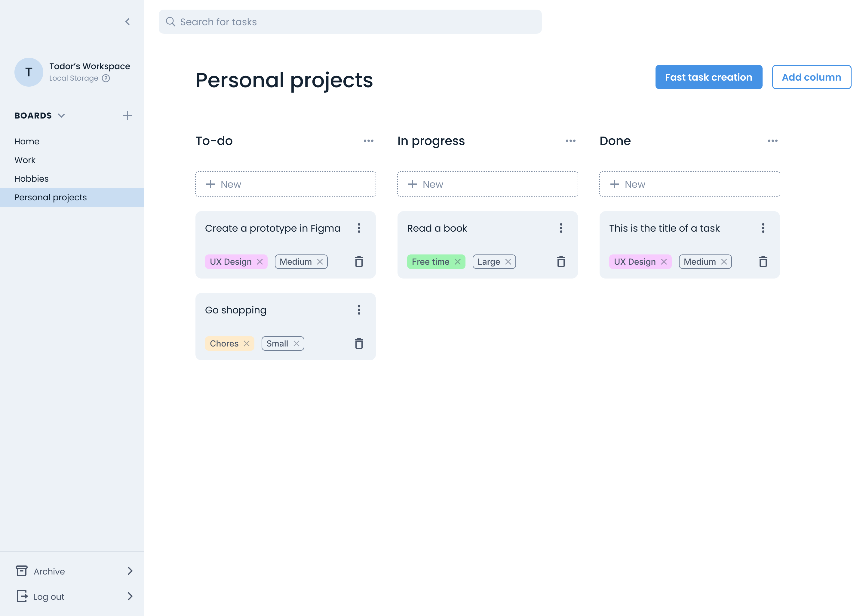
Task: Delete the Create a prototype in Figma task
Action: pyautogui.click(x=359, y=262)
